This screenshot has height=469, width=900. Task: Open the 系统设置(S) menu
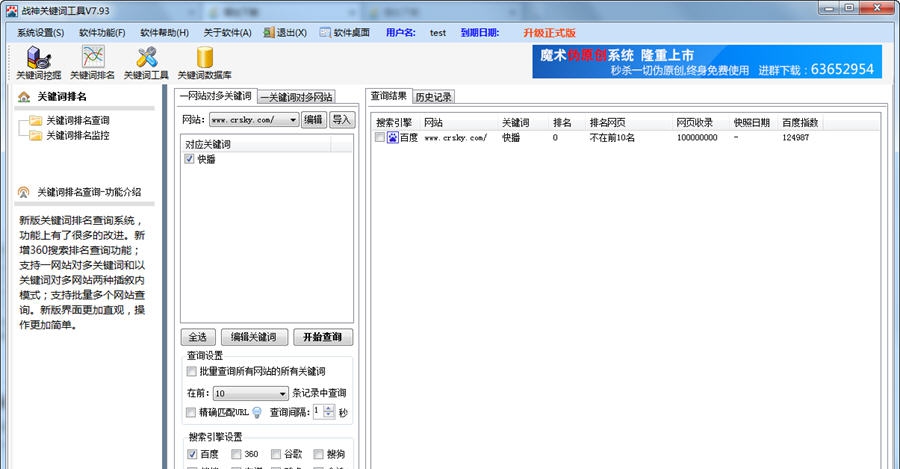pyautogui.click(x=40, y=33)
